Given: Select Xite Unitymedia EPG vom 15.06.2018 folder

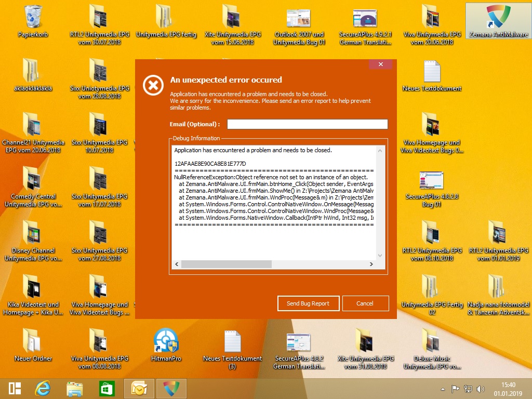Looking at the screenshot, I should [x=232, y=24].
